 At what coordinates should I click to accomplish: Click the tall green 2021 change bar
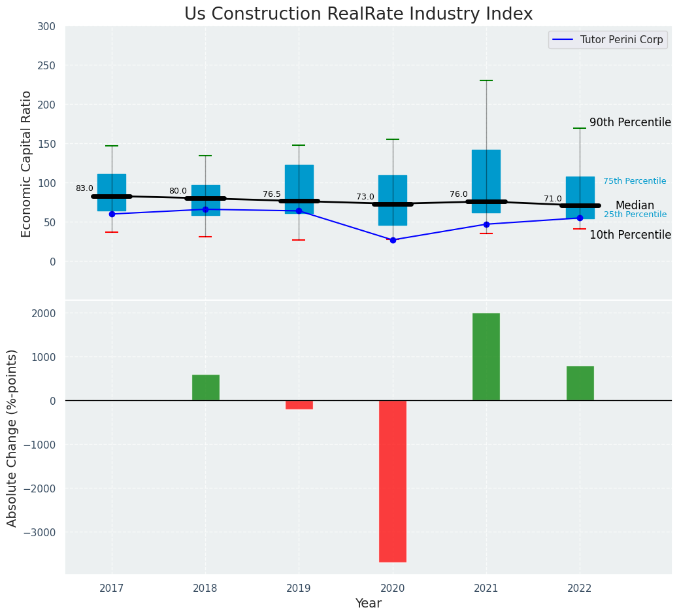point(486,356)
